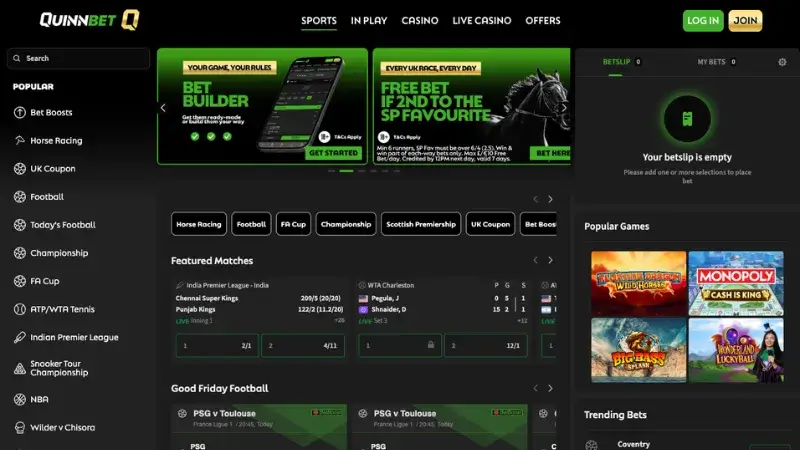
Task: Click Get Started on Bet Builder banner
Action: (333, 153)
